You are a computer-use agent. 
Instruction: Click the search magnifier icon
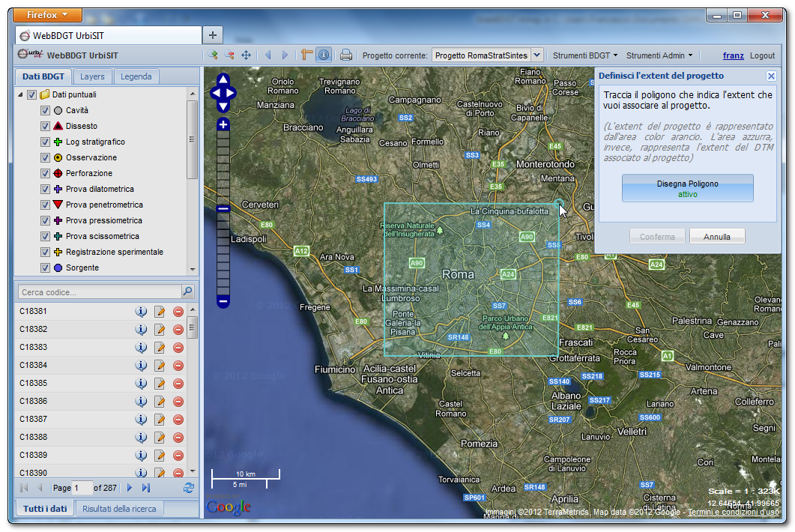click(187, 291)
